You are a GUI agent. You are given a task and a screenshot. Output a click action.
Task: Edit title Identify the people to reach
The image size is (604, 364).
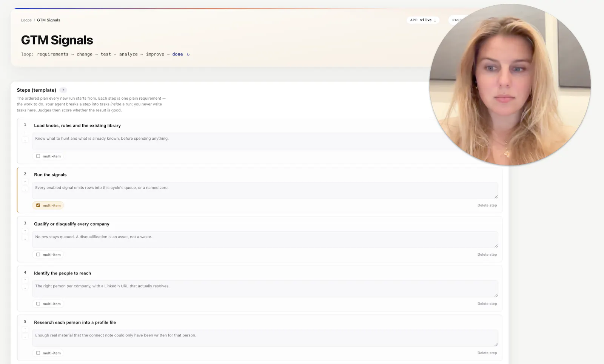[62, 273]
